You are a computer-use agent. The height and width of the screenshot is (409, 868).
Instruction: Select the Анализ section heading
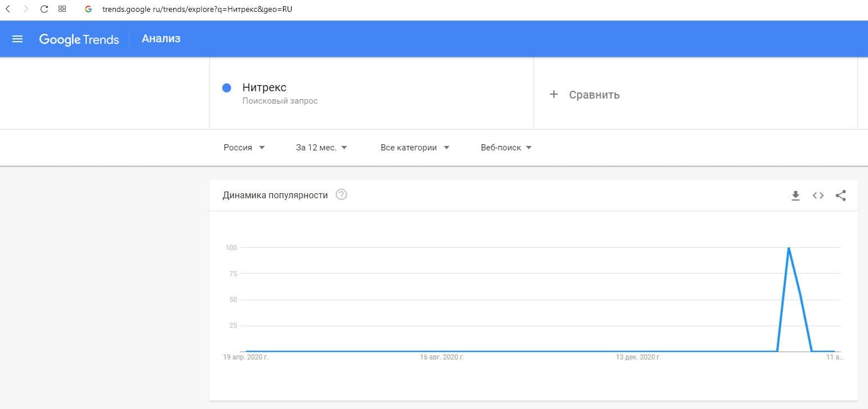pyautogui.click(x=161, y=39)
